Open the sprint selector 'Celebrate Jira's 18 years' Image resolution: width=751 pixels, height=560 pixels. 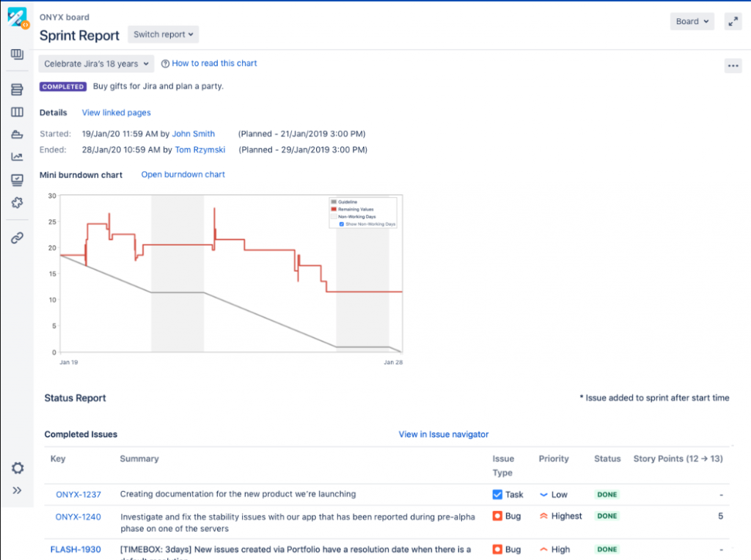tap(96, 64)
